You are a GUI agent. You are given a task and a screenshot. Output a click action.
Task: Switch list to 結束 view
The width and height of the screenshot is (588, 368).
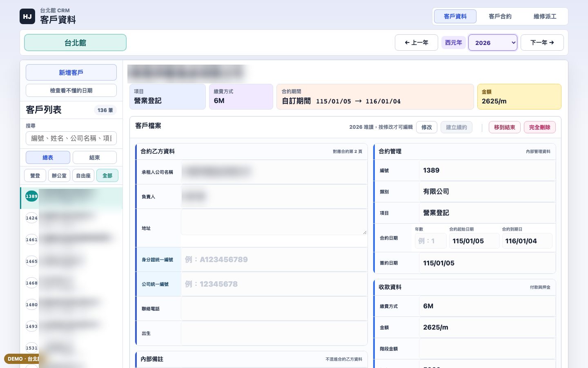point(95,157)
